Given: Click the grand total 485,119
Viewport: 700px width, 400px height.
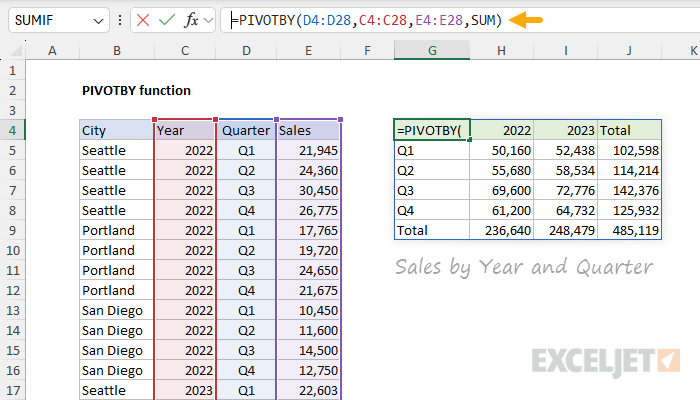Looking at the screenshot, I should coord(629,230).
